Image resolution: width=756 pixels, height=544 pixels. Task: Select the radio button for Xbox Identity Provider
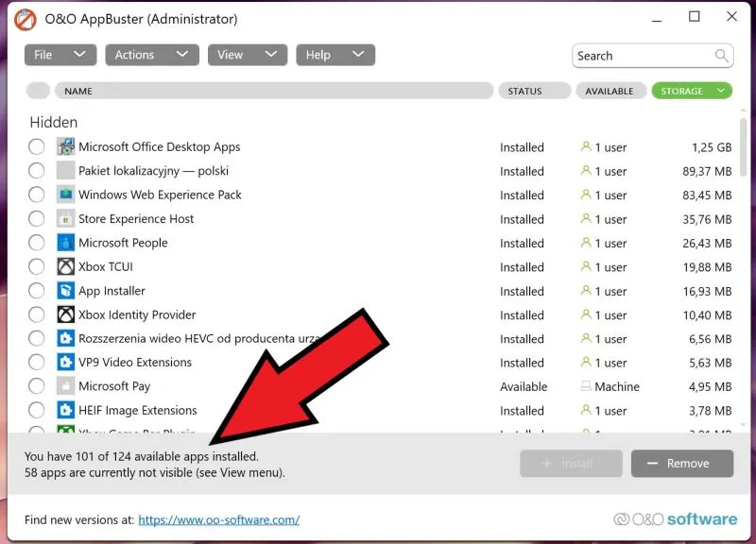36,315
